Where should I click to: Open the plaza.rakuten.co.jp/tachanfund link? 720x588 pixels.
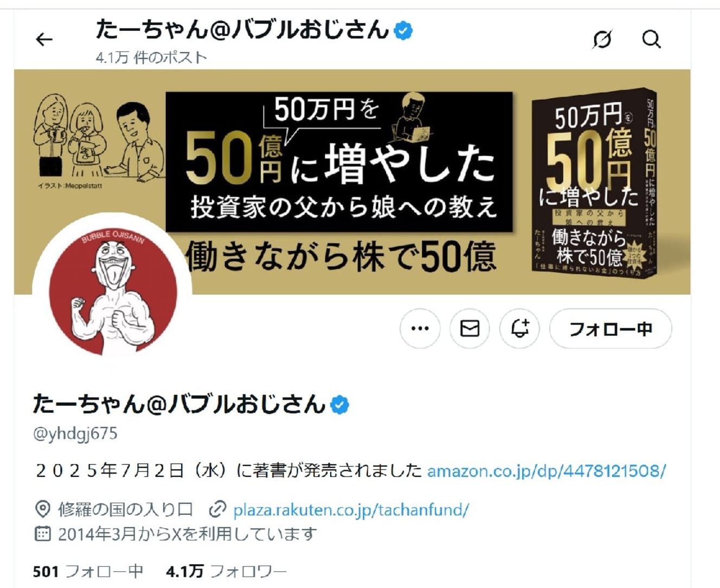pyautogui.click(x=351, y=510)
